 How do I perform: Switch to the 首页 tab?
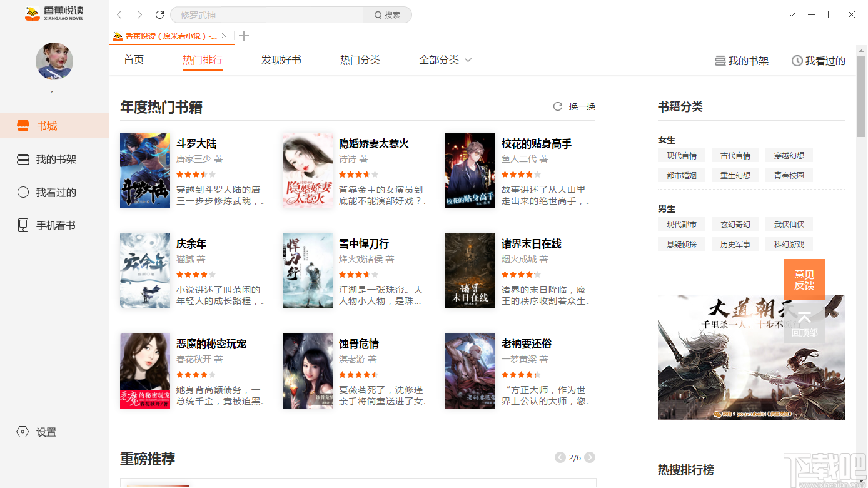pyautogui.click(x=134, y=60)
